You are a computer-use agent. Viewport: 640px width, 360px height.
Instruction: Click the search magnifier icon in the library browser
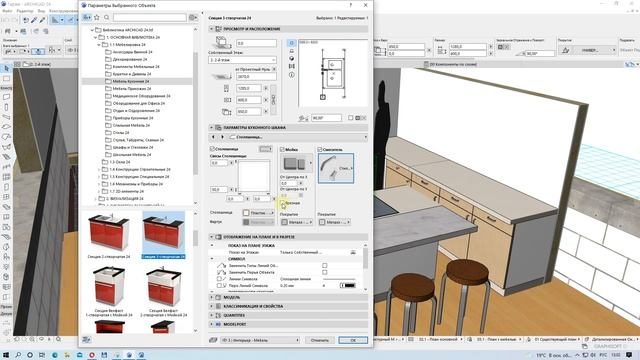click(107, 17)
